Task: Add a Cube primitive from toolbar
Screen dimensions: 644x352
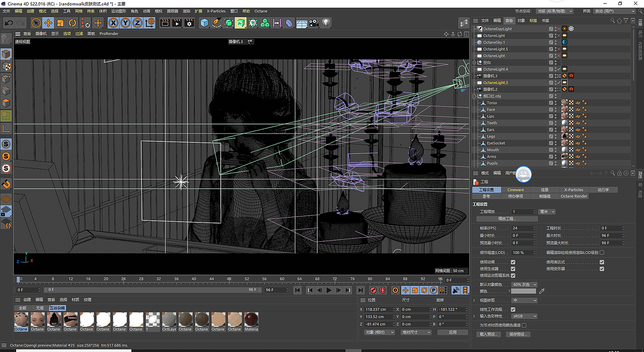Action: [204, 23]
